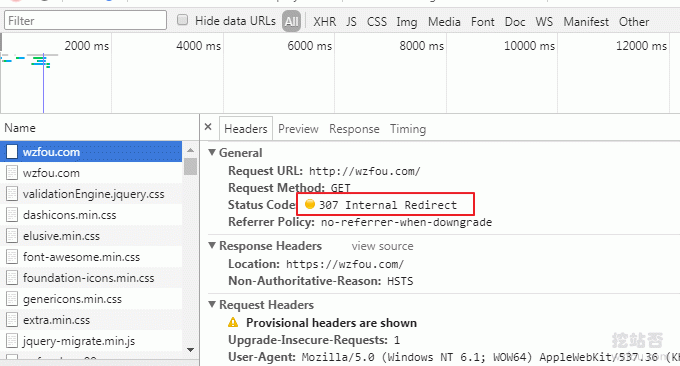Screen dimensions: 680x366
Task: Click the 8000 ms timeline marker
Action: point(422,46)
